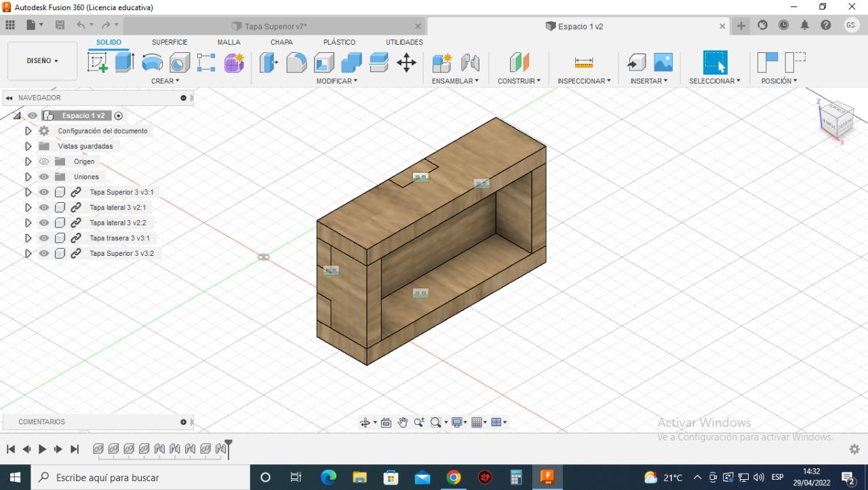Toggle visibility of Espacio 1 v2 root
This screenshot has width=868, height=490.
point(33,115)
